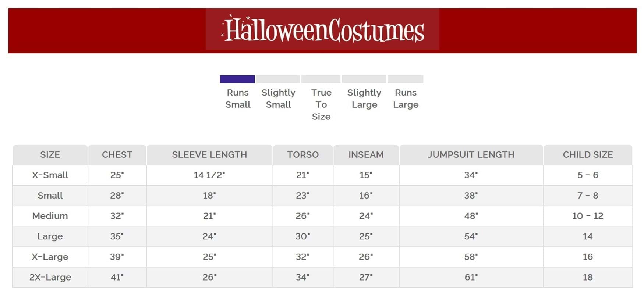Viewport: 644px width, 300px height.
Task: Select the SLEEVE LENGTH column header
Action: [209, 155]
